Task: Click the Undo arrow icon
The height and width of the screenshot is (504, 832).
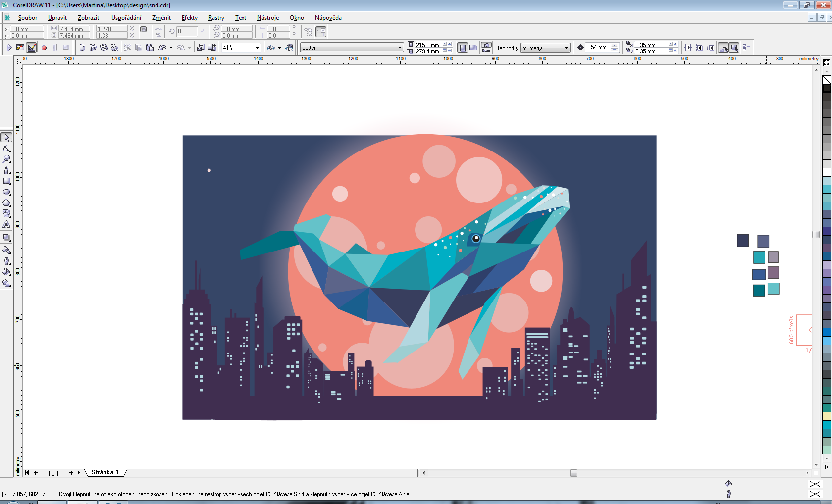Action: (162, 48)
